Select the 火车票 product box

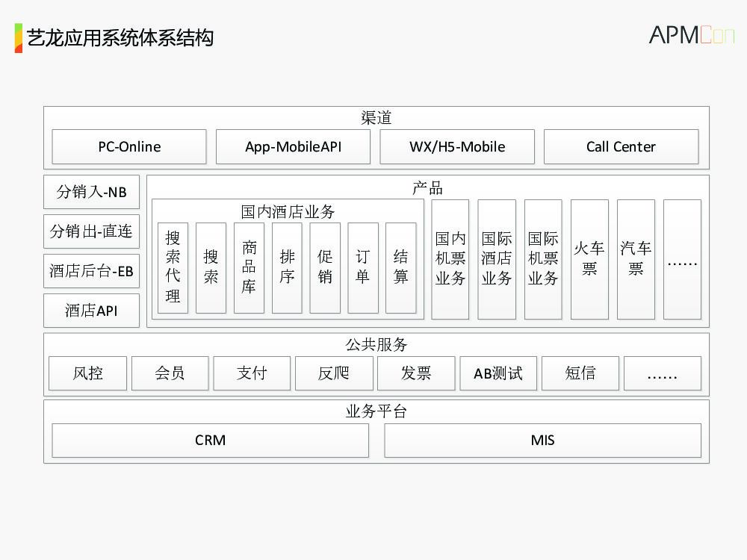(589, 259)
